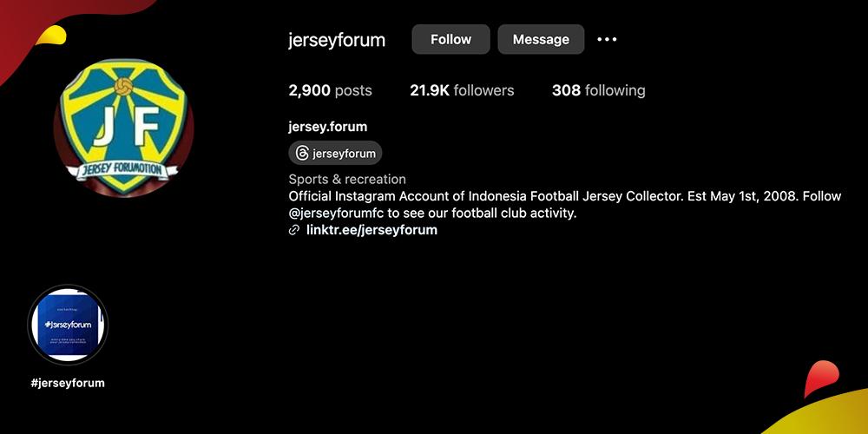Open the three-dots more options menu
Viewport: 868px width, 434px height.
(x=607, y=39)
